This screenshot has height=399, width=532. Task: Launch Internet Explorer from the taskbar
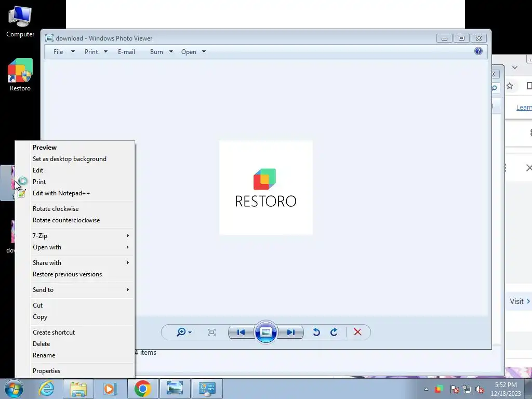tap(46, 389)
